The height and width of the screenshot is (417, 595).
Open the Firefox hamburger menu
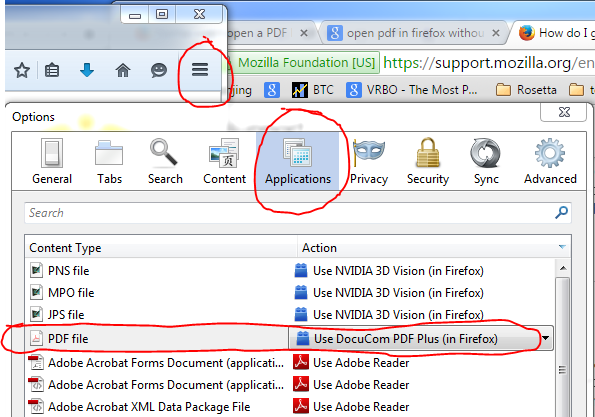coord(200,70)
